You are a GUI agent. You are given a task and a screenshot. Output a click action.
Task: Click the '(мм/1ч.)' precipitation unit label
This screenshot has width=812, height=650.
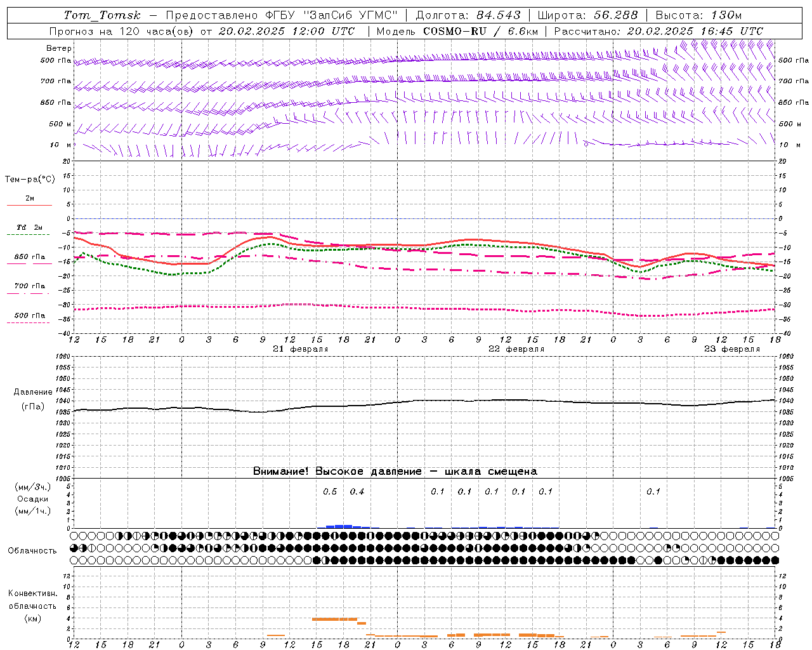click(x=33, y=512)
